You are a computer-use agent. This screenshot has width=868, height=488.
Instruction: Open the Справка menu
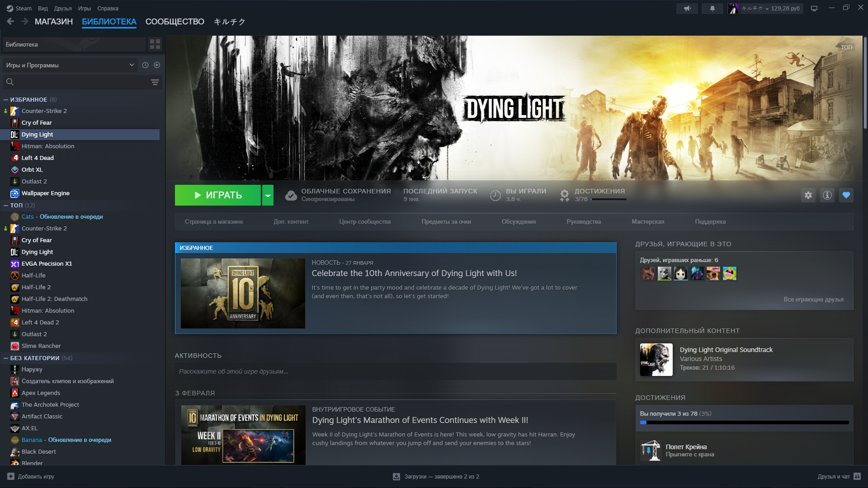[x=108, y=8]
